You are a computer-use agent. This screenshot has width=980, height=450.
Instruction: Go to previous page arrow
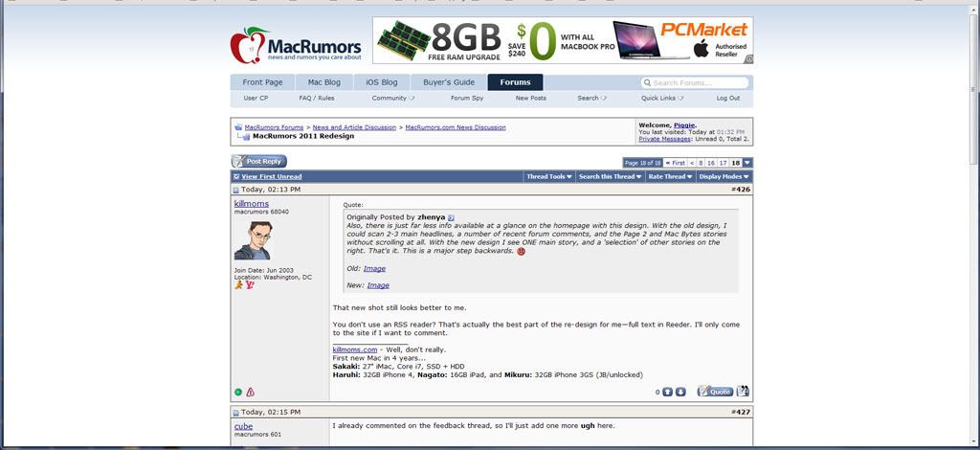tap(692, 163)
